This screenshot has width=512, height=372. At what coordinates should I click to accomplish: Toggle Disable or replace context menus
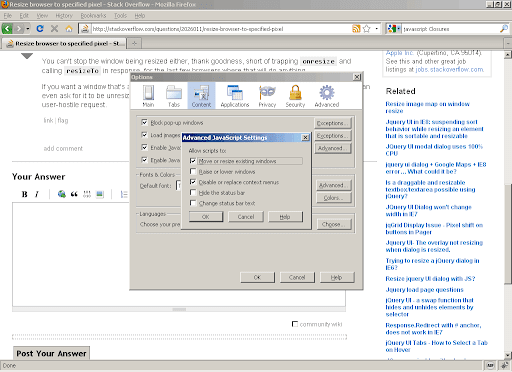(193, 182)
